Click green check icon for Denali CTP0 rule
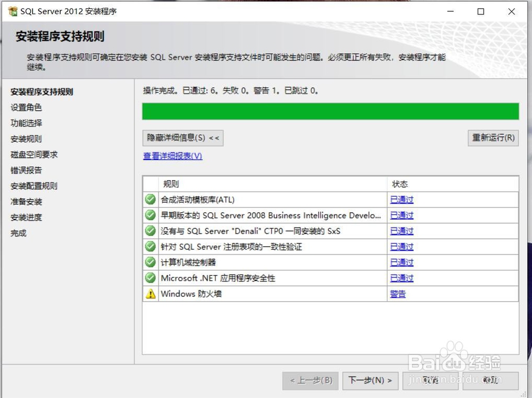Image resolution: width=532 pixels, height=398 pixels. pos(151,231)
